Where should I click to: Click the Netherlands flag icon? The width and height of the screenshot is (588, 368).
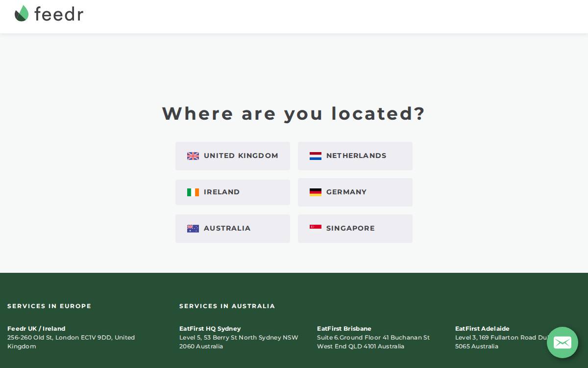click(x=316, y=156)
